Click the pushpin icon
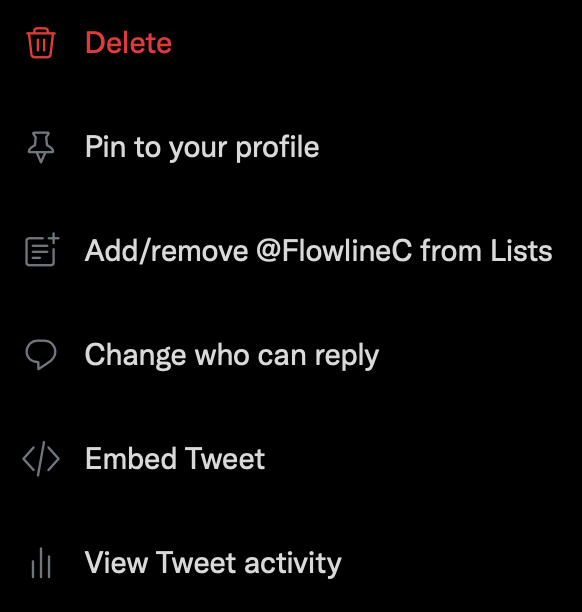Viewport: 582px width, 612px height. [x=41, y=147]
